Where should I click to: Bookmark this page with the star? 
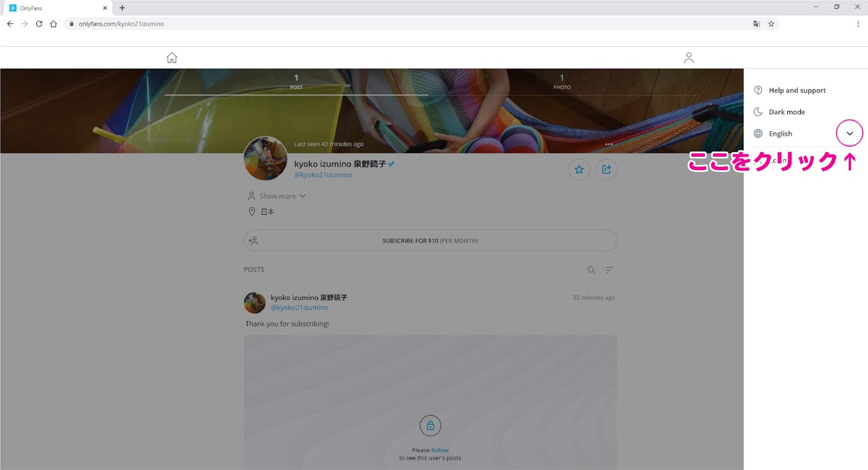771,24
